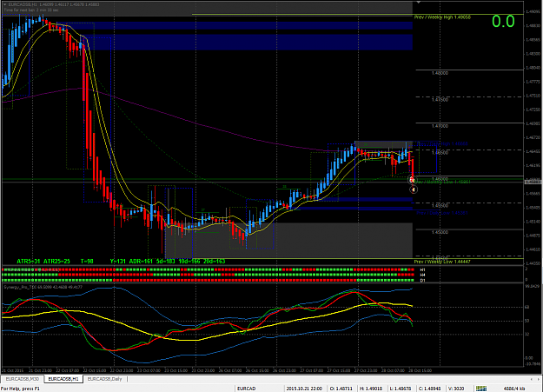Click the ADR=161 indicator label
Image resolution: width=543 pixels, height=392 pixels.
(141, 261)
